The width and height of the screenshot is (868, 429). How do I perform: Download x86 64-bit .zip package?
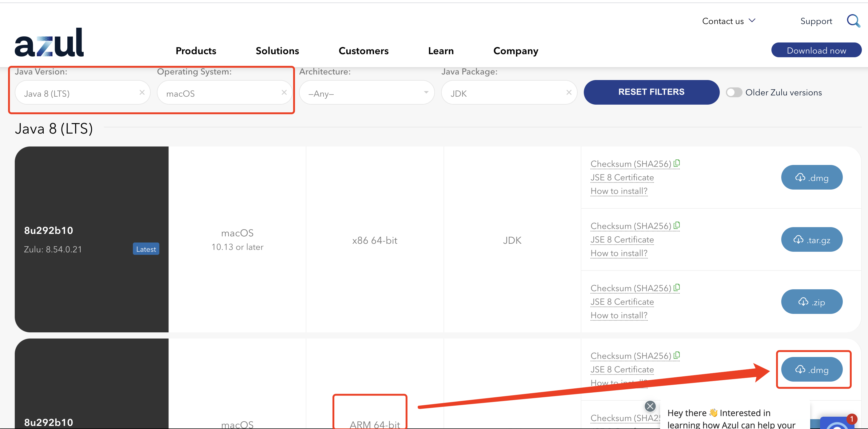click(x=811, y=302)
